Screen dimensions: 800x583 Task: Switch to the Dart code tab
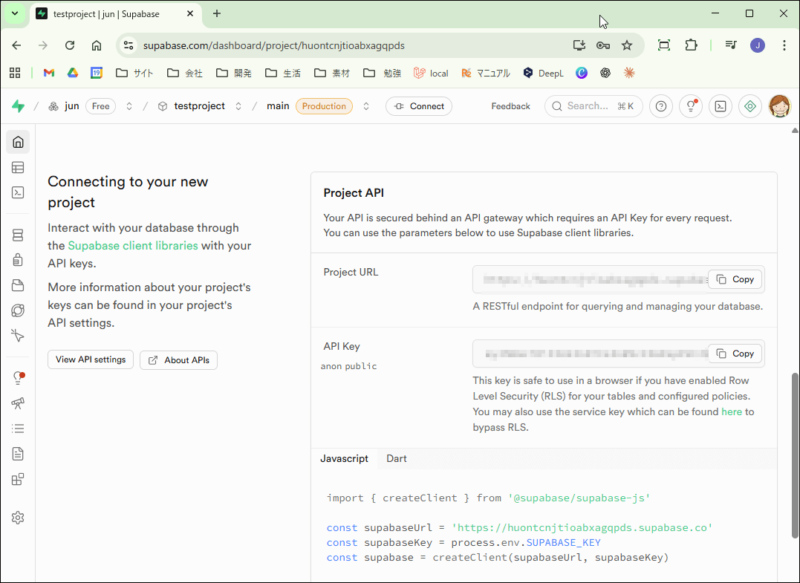[x=396, y=458]
